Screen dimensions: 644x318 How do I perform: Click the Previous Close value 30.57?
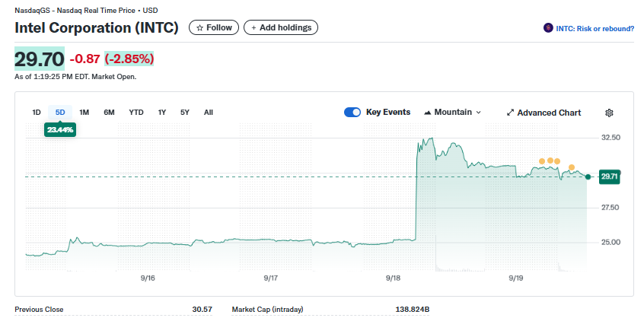[x=202, y=310]
